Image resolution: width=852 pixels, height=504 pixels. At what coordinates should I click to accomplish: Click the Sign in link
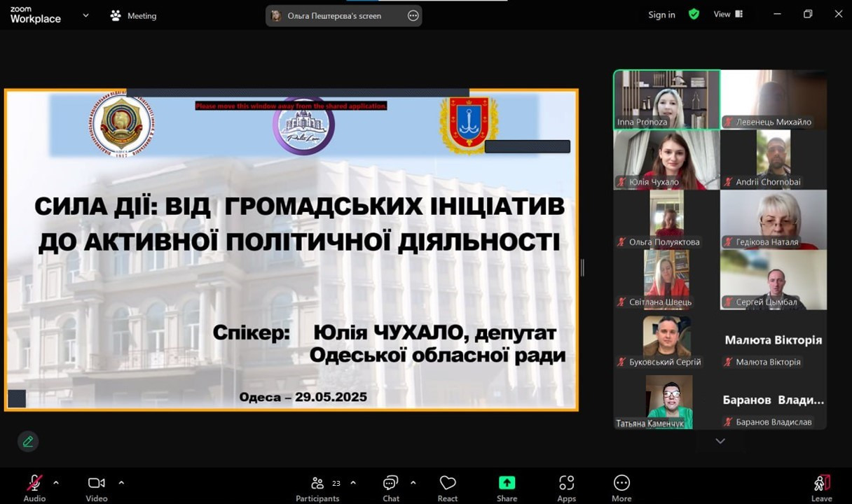click(x=661, y=15)
